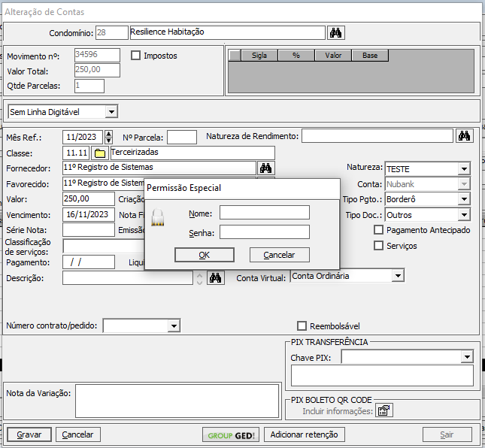Viewport: 485px width, 448px height.
Task: Click blank row-selector header before Sigla
Action: [235, 56]
